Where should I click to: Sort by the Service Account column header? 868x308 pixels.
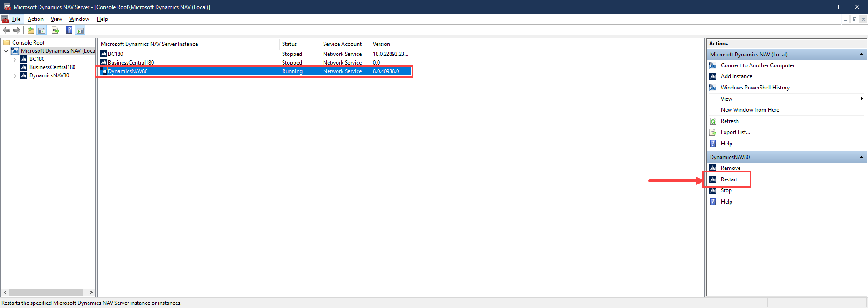(x=345, y=44)
